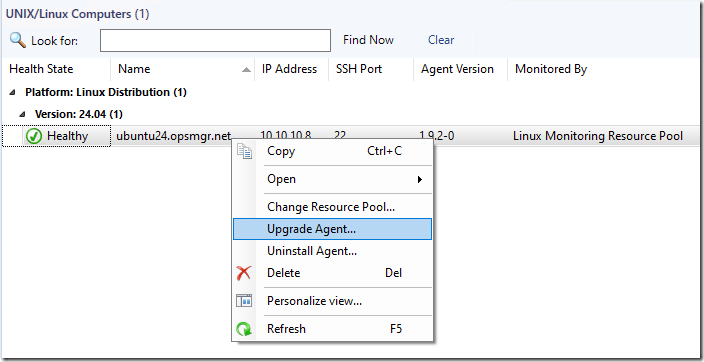Viewport: 704px width, 362px height.
Task: Click the Version: 24.04 (1) label
Action: tap(79, 115)
